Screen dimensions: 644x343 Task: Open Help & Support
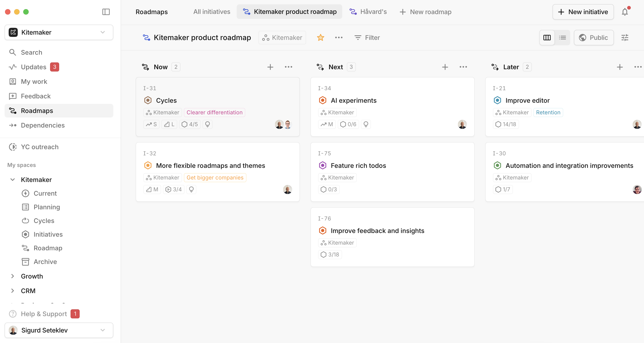[x=44, y=314]
